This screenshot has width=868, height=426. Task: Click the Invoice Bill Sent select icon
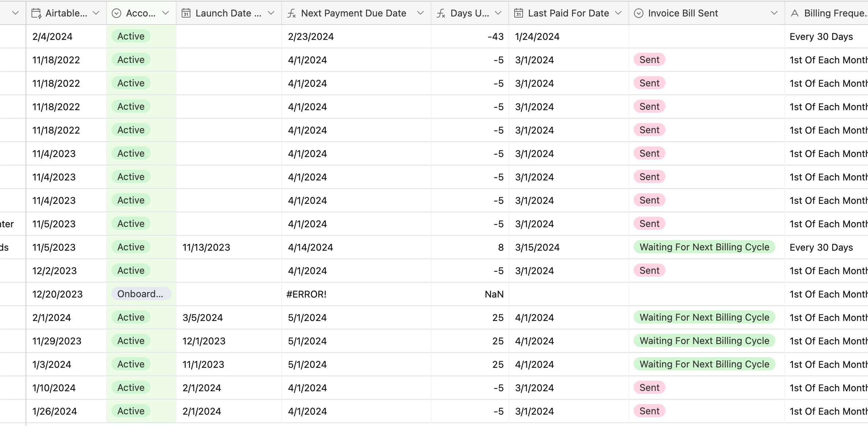(x=639, y=14)
